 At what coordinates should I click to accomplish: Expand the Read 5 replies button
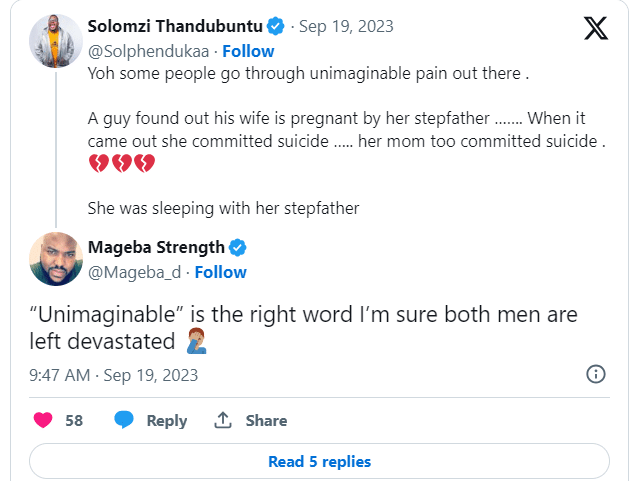319,461
